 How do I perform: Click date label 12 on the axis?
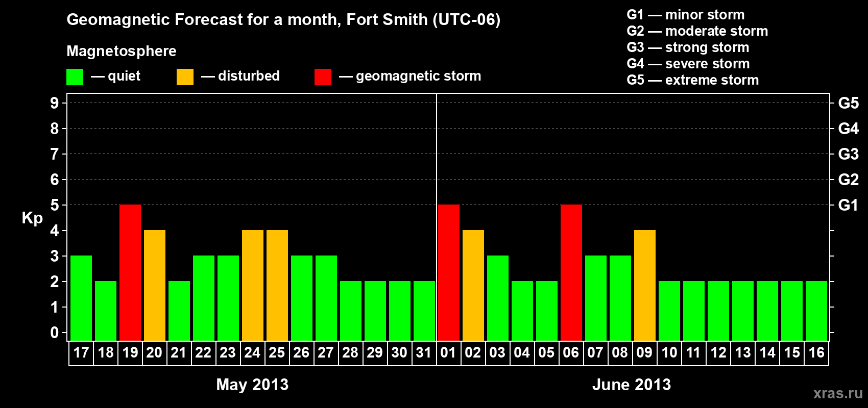[718, 353]
